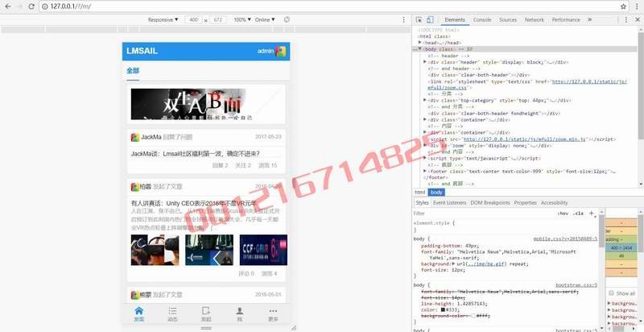The image size is (644, 332).
Task: Click the browser back arrow
Action: pos(8,6)
